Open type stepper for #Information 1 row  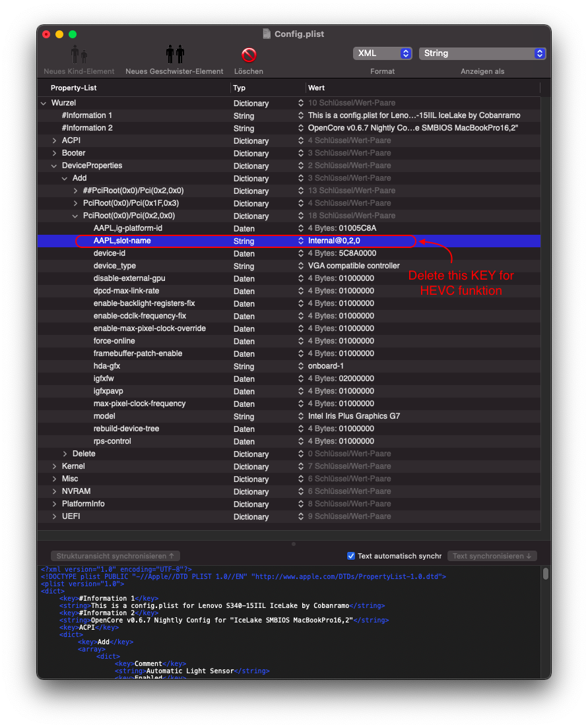pos(301,115)
